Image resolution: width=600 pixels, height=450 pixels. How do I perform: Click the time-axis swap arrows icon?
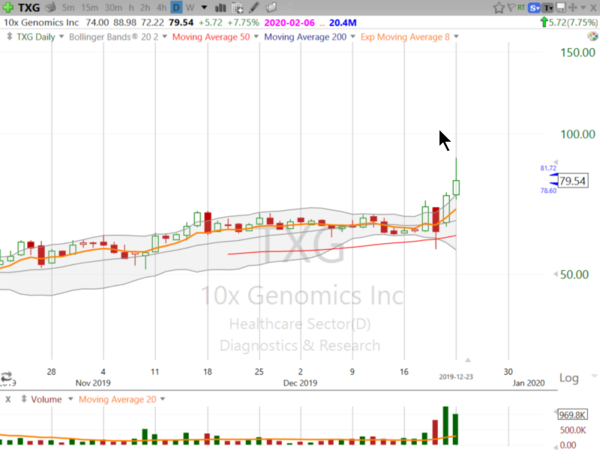7,376
